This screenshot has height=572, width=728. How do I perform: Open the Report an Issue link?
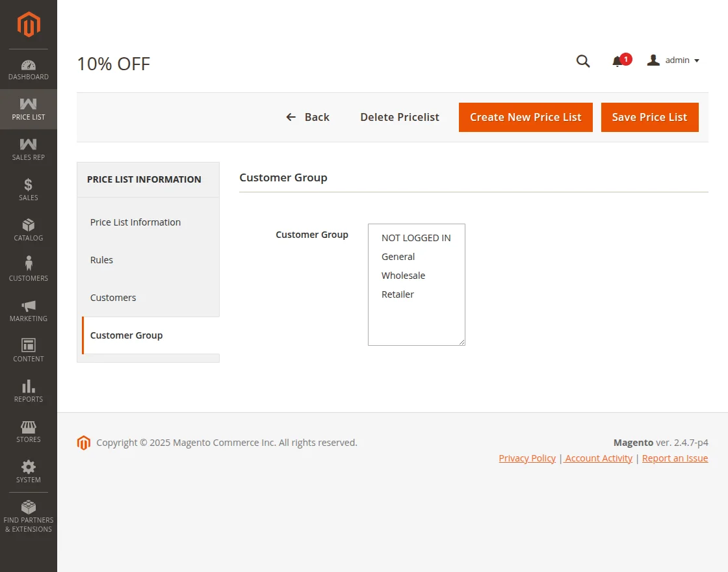pyautogui.click(x=675, y=458)
